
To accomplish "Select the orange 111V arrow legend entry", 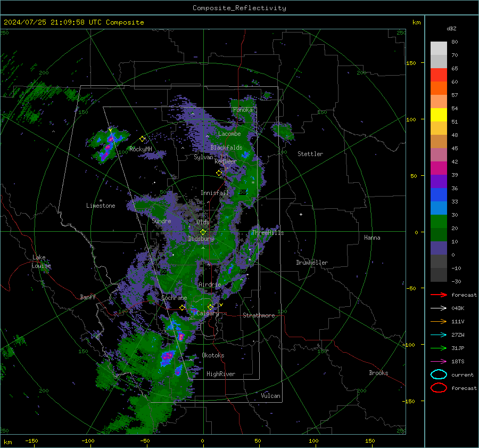I will 439,321.
